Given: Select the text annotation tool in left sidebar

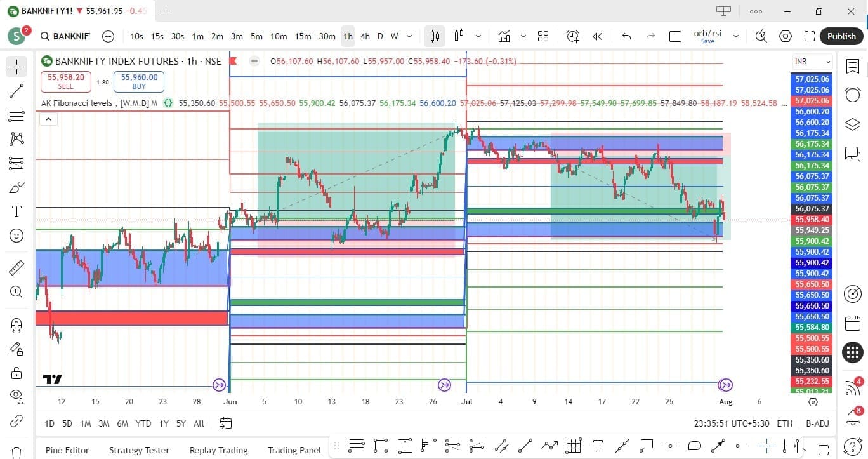Looking at the screenshot, I should click(16, 211).
